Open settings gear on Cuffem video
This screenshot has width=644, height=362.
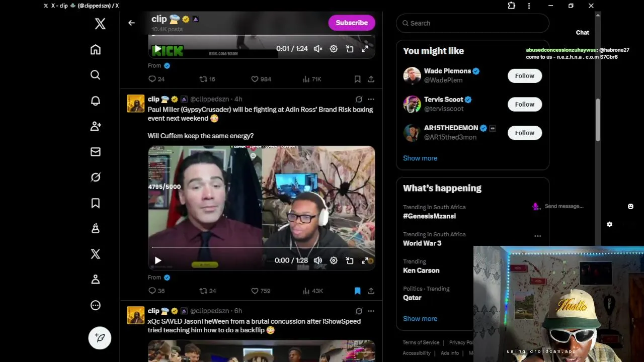click(x=334, y=260)
